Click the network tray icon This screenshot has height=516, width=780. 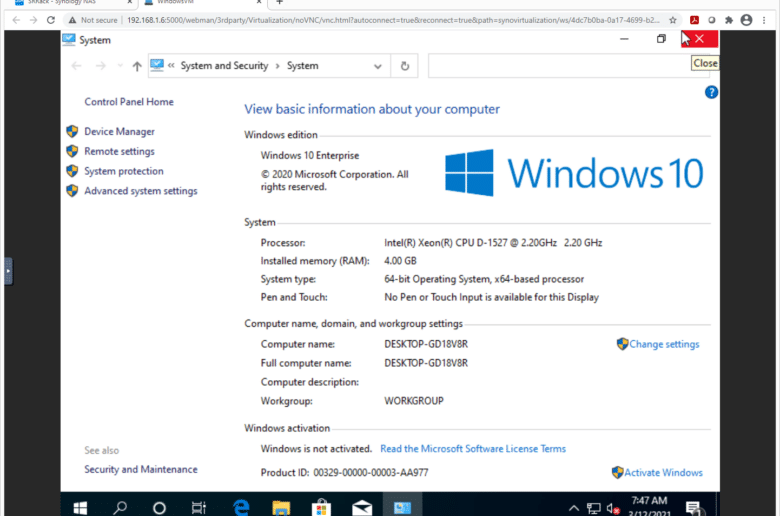point(593,508)
